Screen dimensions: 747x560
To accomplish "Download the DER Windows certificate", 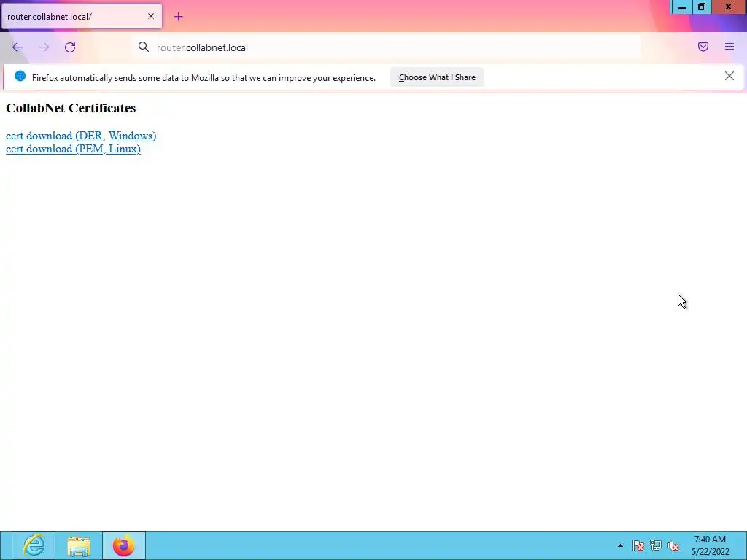I will (x=81, y=136).
